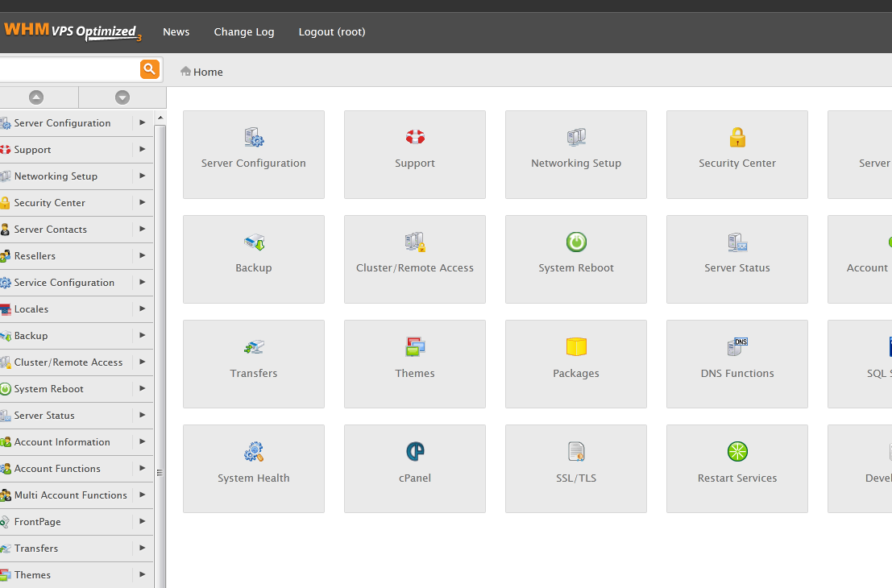The width and height of the screenshot is (892, 588).
Task: Select Backup in the sidebar
Action: coord(31,336)
